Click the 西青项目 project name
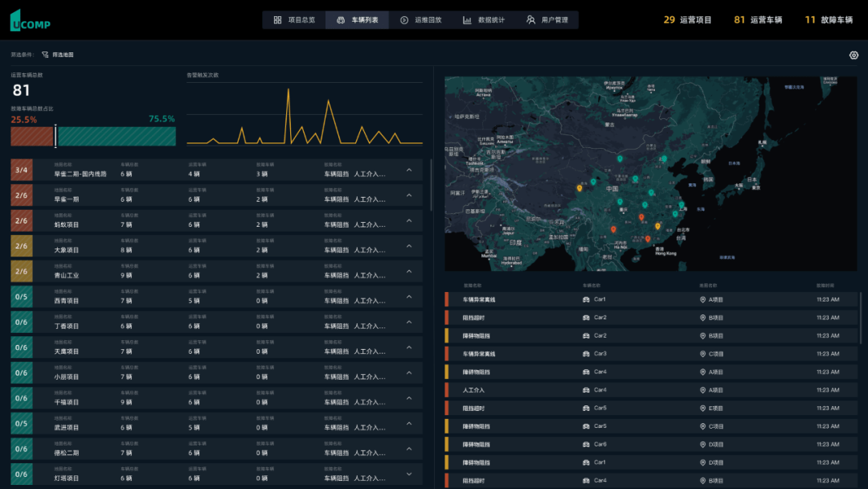 click(67, 301)
